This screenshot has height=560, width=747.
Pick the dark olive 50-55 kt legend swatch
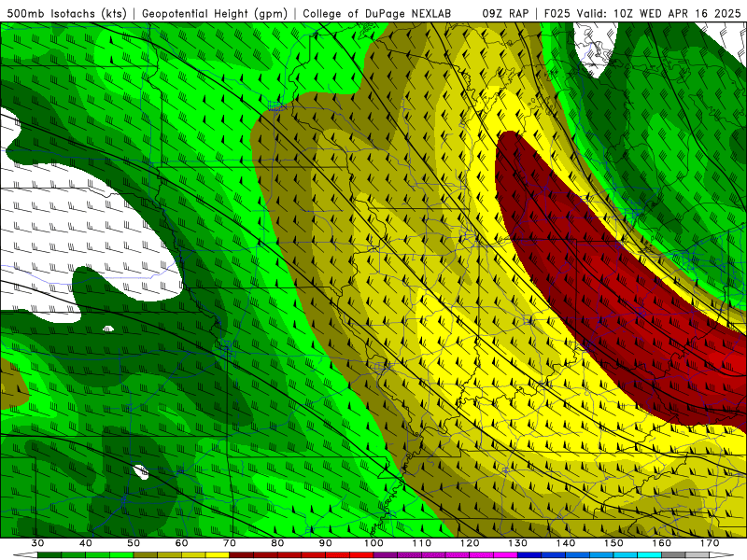tap(146, 555)
